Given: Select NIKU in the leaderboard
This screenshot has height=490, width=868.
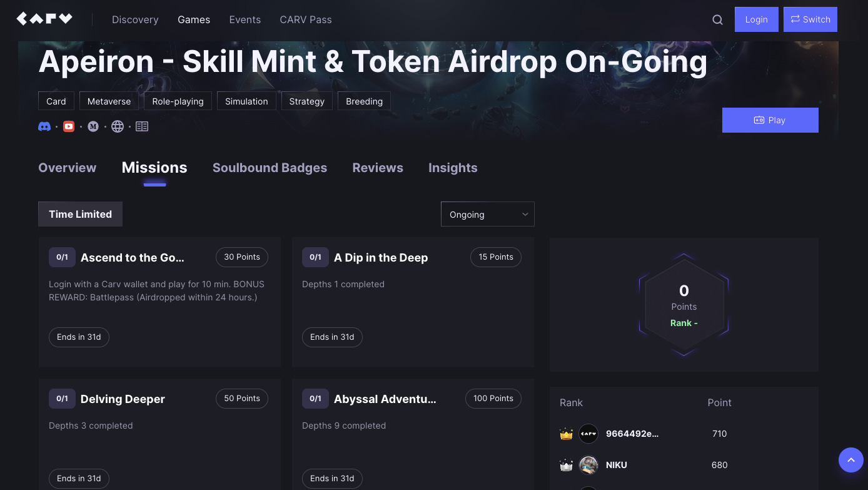Looking at the screenshot, I should 617,465.
